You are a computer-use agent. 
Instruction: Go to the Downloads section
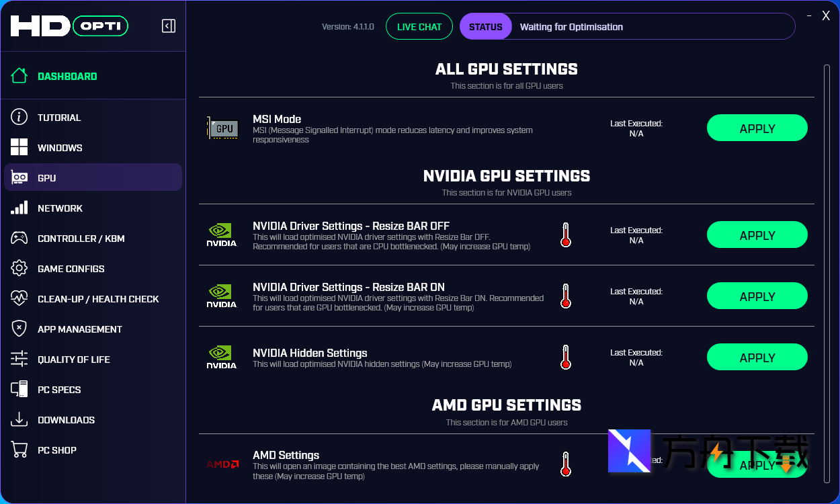(66, 420)
